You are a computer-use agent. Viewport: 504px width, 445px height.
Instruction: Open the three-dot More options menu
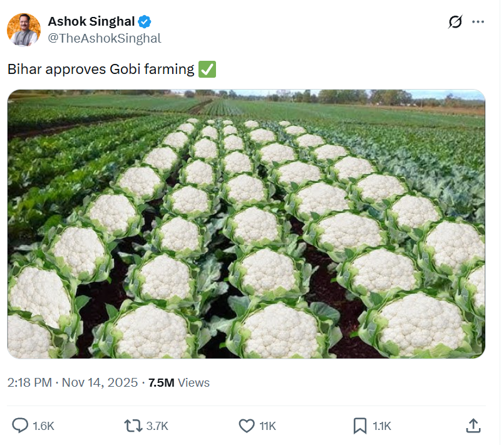tap(478, 22)
